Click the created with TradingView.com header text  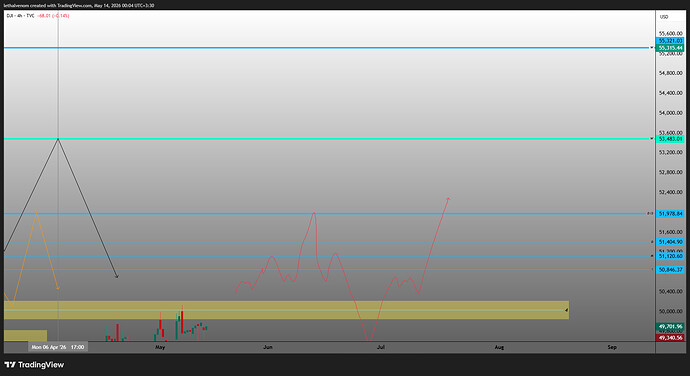click(x=79, y=5)
